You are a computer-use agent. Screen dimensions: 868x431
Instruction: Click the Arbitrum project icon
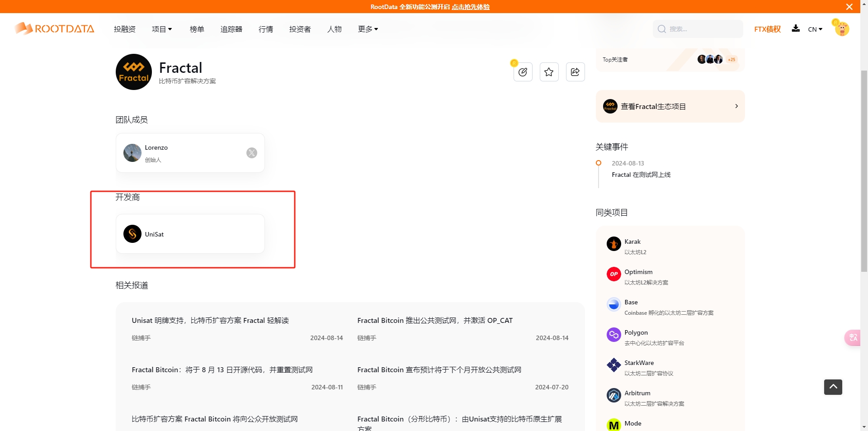tap(613, 395)
